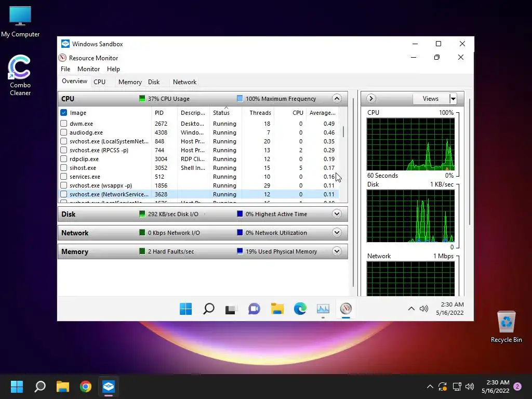The image size is (532, 399).
Task: Check svchost.exe (RPCSS -p) checkbox
Action: (x=63, y=150)
